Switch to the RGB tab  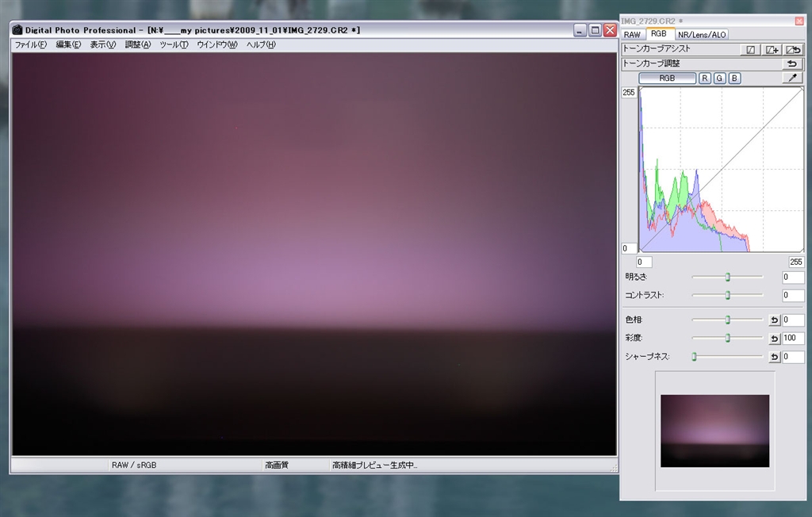click(x=659, y=33)
